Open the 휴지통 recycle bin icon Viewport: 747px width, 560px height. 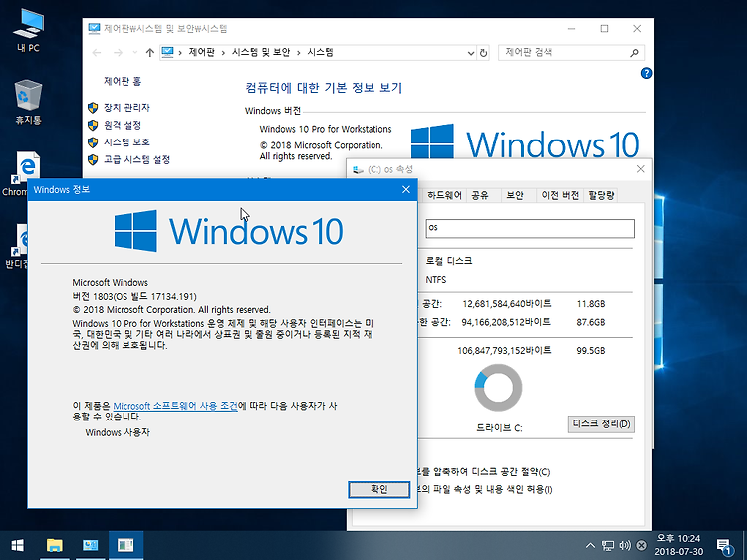[x=28, y=102]
